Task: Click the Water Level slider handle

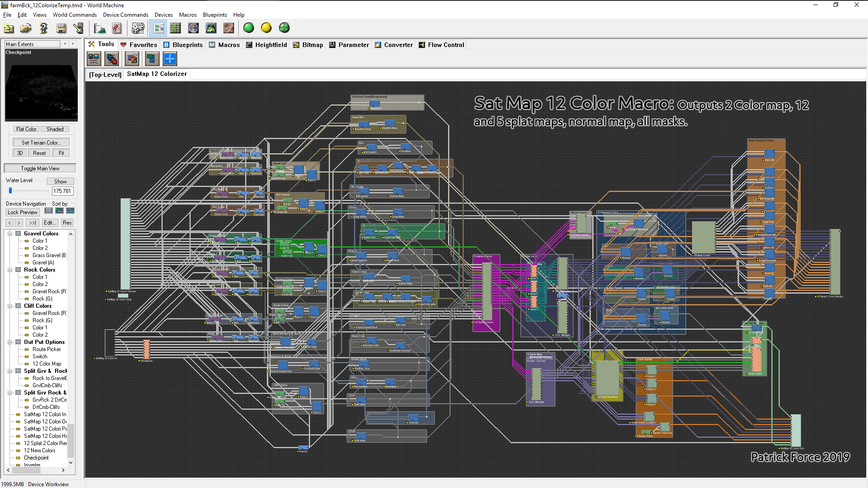Action: click(10, 191)
